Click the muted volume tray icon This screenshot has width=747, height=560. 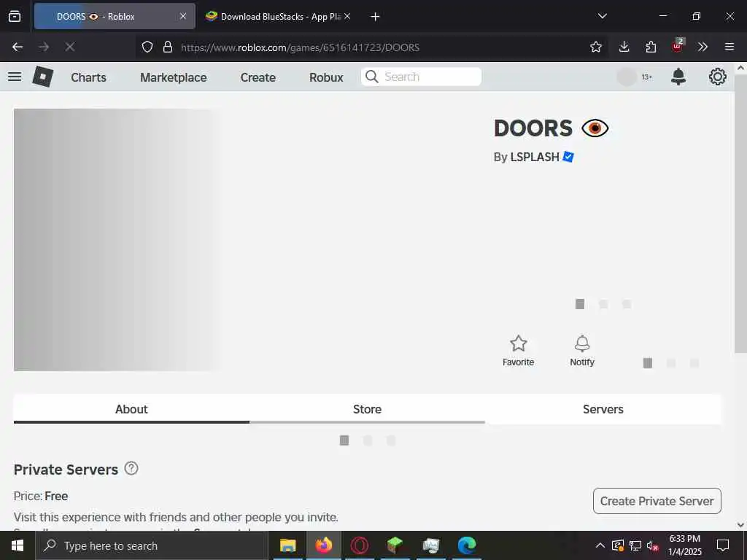[653, 545]
